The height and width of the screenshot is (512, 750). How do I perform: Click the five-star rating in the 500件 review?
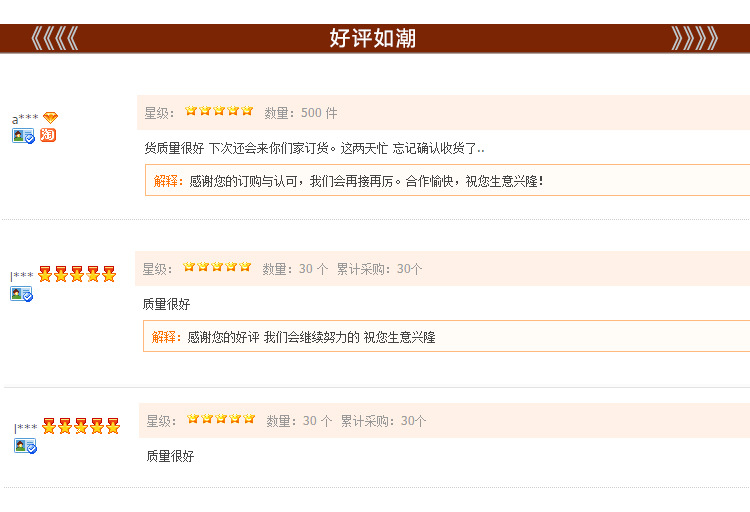click(219, 112)
